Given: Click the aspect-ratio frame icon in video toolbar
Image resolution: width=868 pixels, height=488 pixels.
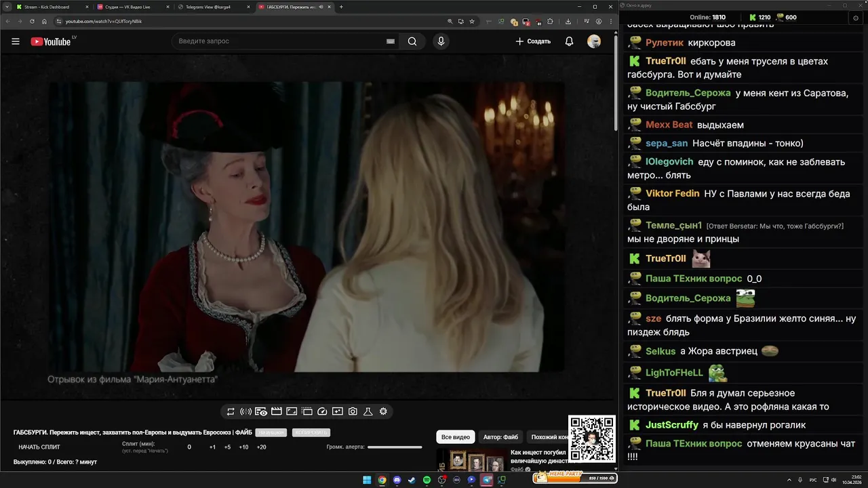Looking at the screenshot, I should 292,411.
